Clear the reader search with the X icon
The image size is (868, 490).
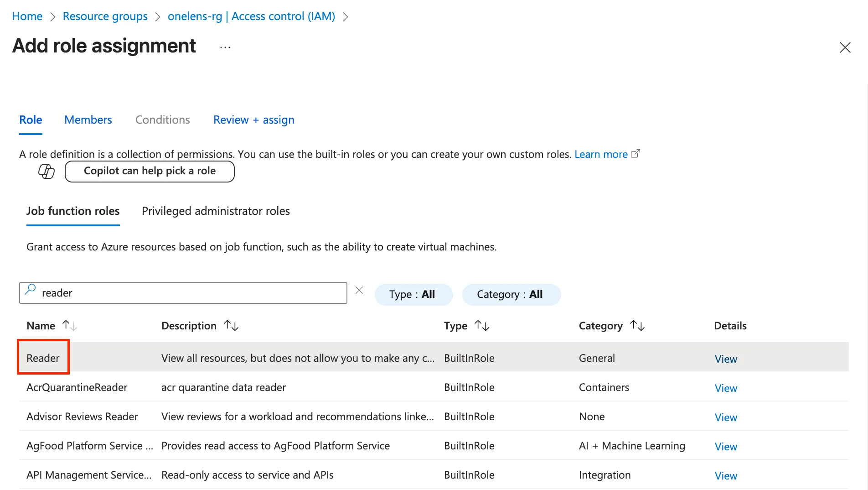pos(359,291)
